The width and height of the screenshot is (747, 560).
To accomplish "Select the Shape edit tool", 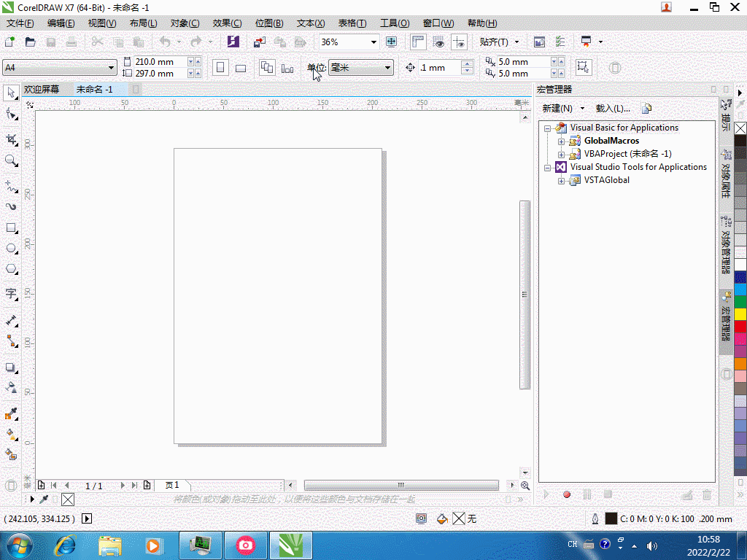I will pyautogui.click(x=11, y=114).
